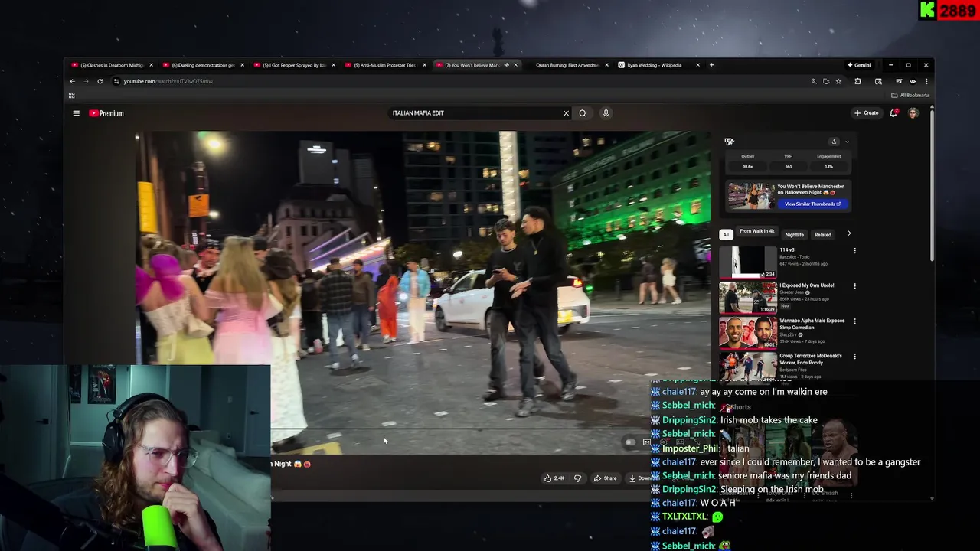Open the 114 v3 video thumbnail

(748, 262)
